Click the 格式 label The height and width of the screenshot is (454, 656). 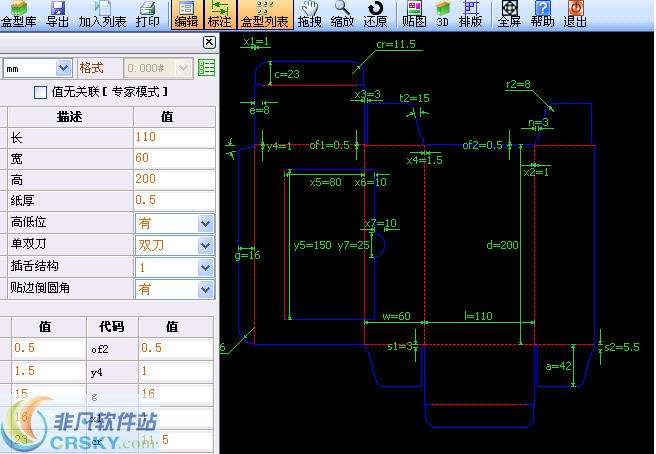click(92, 68)
